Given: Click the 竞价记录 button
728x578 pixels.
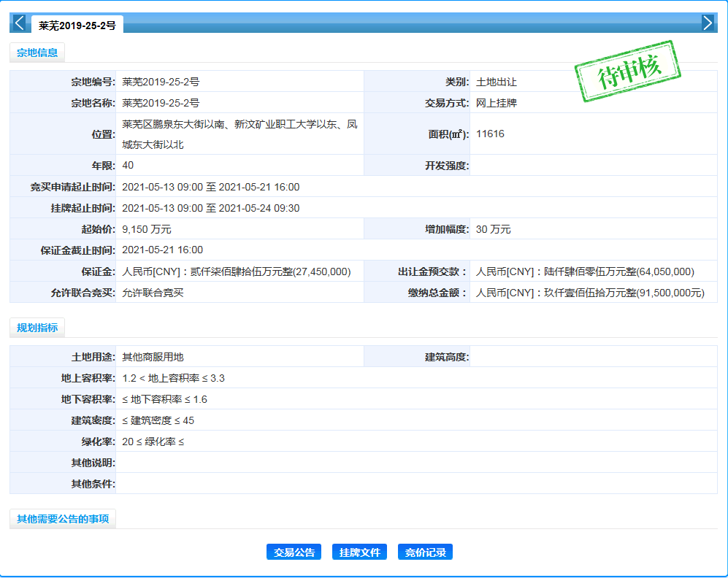Looking at the screenshot, I should (x=425, y=552).
